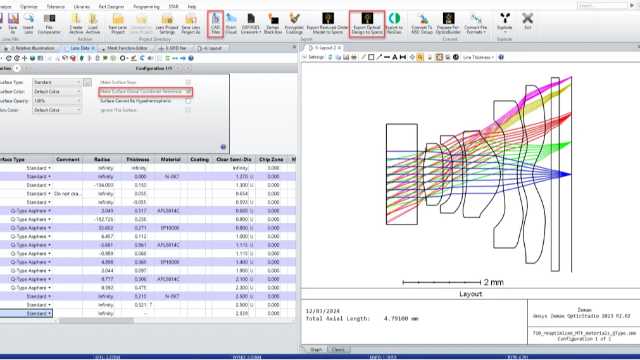This screenshot has height=360, width=640.
Task: Expand Settings in the Layout window
Action: click(x=313, y=58)
